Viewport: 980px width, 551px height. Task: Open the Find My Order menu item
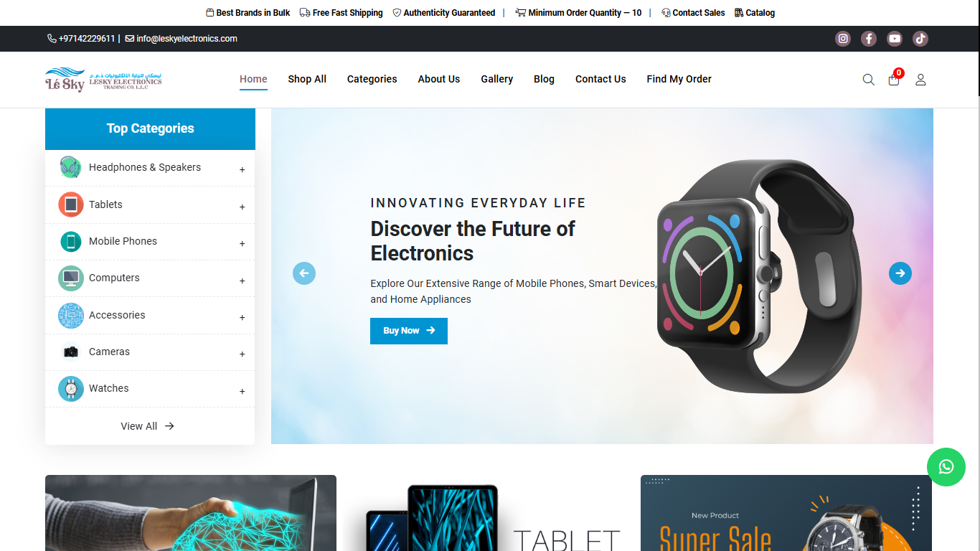coord(679,79)
